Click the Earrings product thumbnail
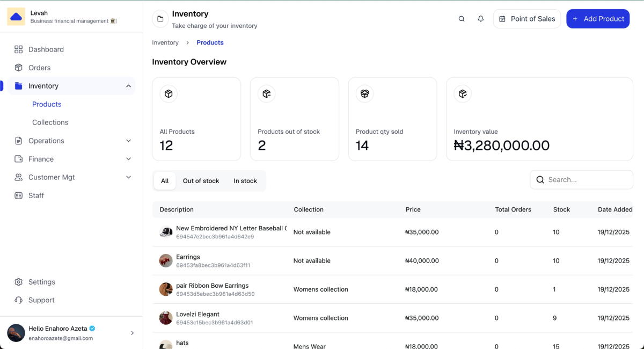The image size is (644, 349). 166,261
